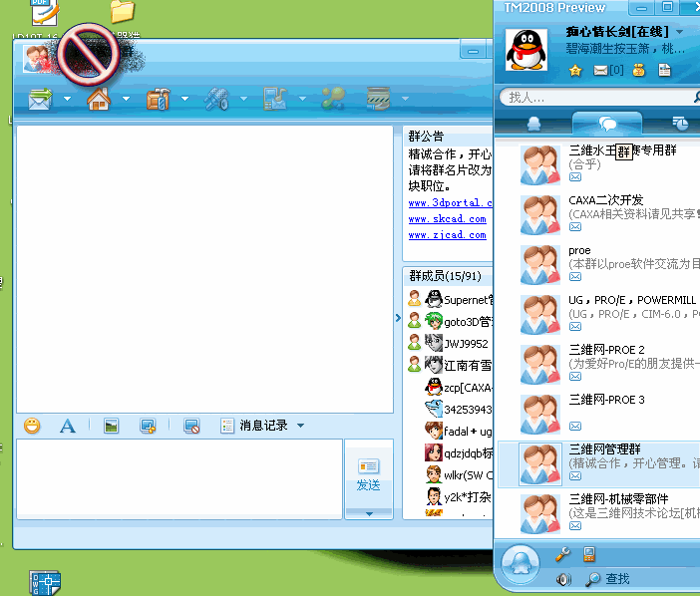Click the signature text 碧海潮生按玉箫
700x596 pixels.
625,48
